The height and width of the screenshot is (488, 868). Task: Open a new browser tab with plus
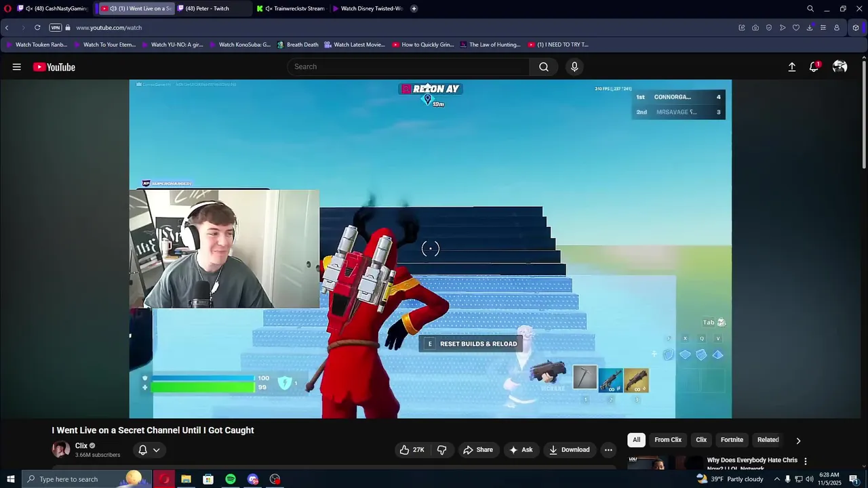point(414,8)
